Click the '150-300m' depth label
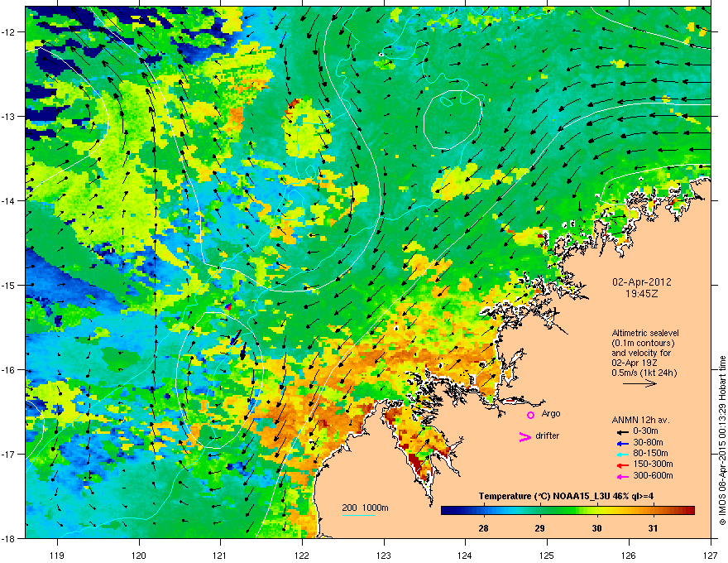 pos(653,464)
